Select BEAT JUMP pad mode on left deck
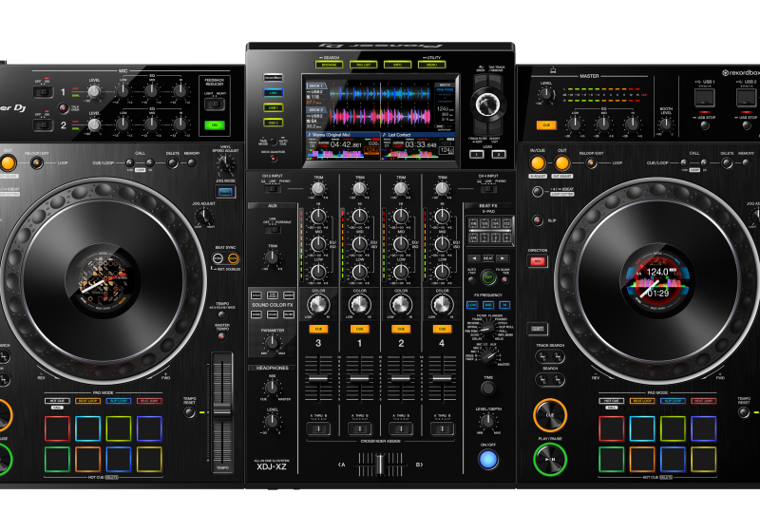Image resolution: width=760 pixels, height=532 pixels. click(150, 401)
